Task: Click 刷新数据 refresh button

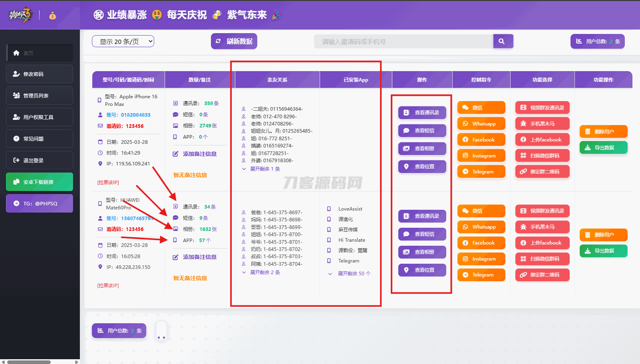Action: point(234,41)
